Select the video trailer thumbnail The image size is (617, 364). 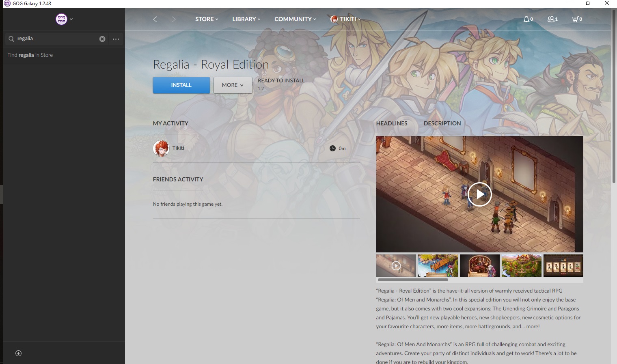pyautogui.click(x=396, y=266)
